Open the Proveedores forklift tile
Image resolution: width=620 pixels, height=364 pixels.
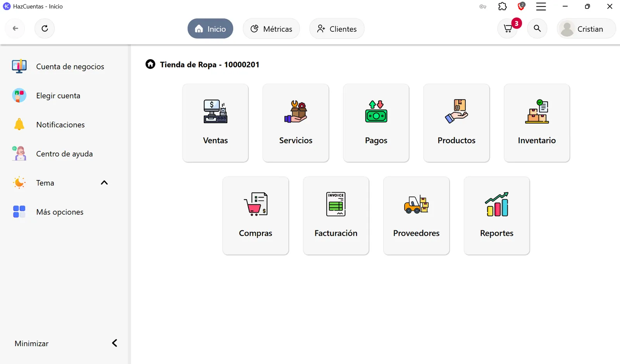coord(417,216)
